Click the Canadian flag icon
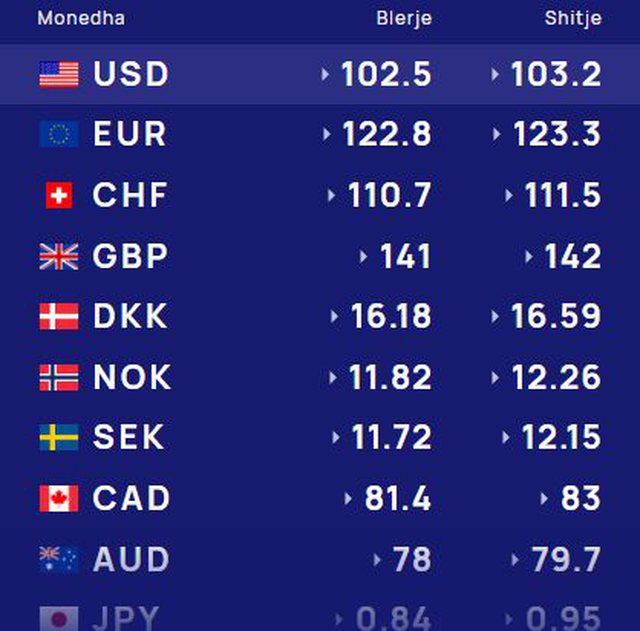Viewport: 640px width, 631px height. [59, 499]
